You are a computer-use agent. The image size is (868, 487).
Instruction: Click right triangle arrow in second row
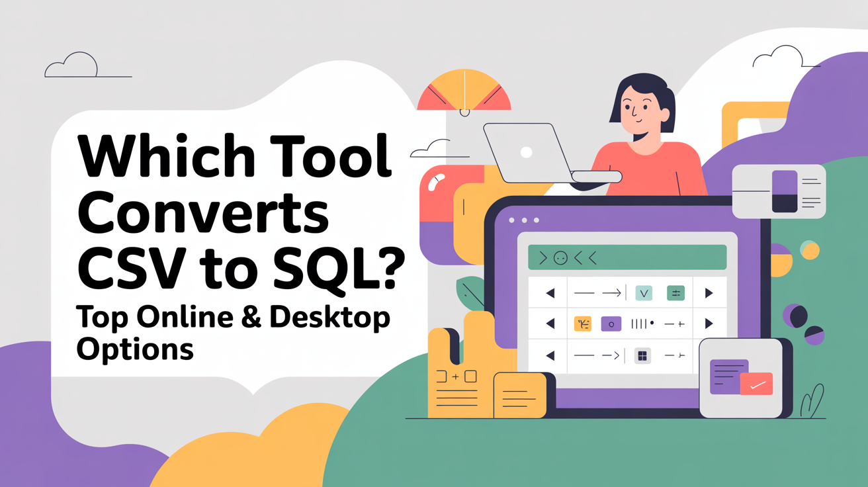click(709, 324)
